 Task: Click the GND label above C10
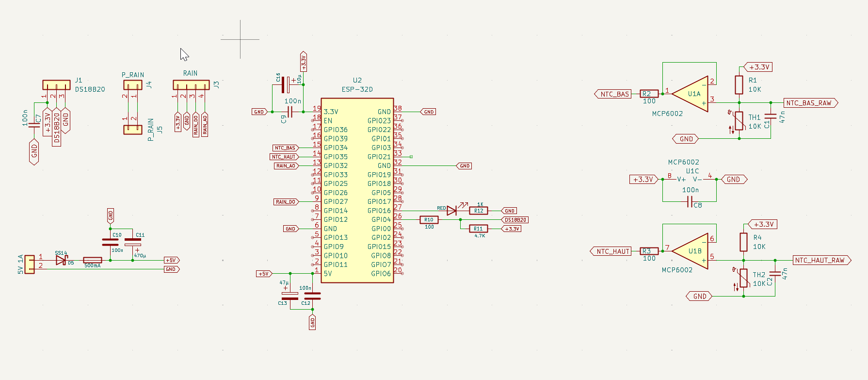111,215
